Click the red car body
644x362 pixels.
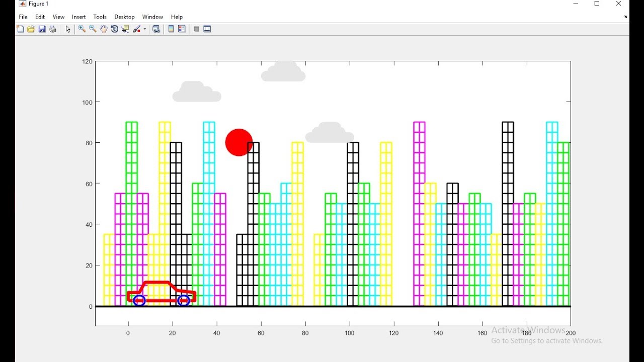point(162,292)
